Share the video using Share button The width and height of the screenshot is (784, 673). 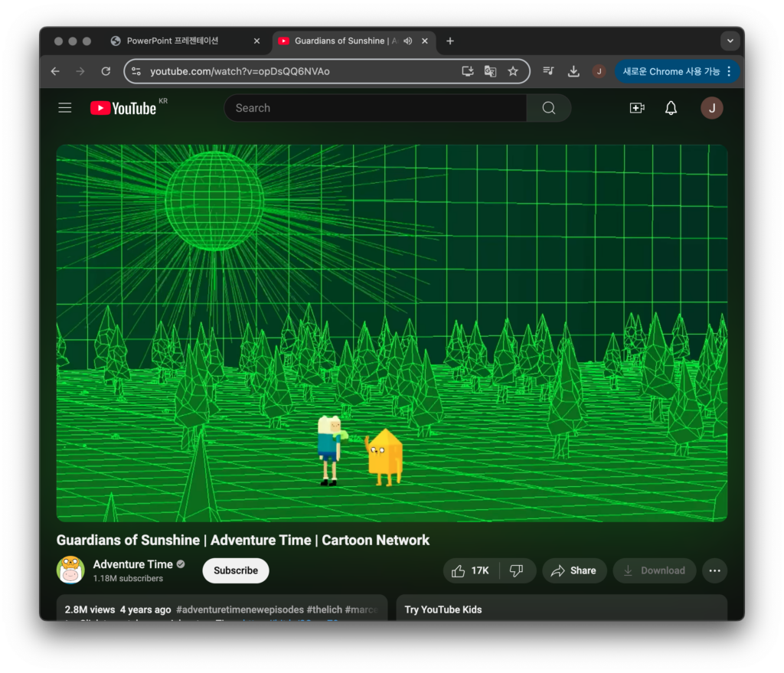[574, 570]
